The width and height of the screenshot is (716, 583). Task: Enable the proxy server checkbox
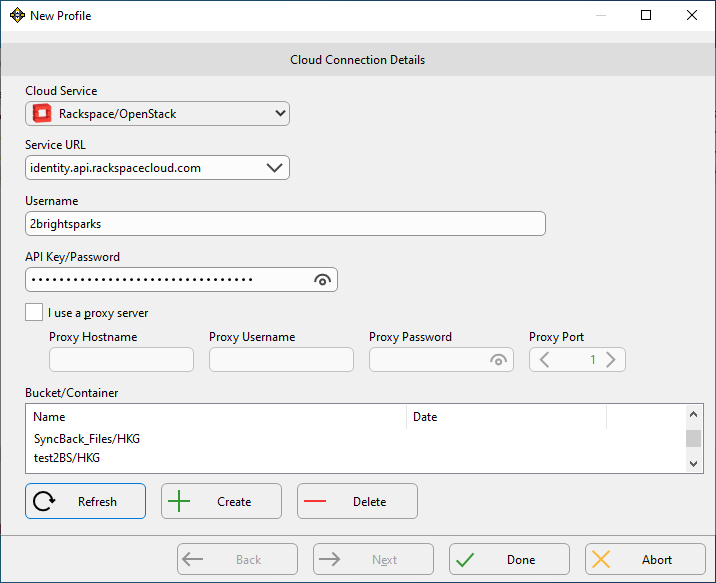point(34,312)
